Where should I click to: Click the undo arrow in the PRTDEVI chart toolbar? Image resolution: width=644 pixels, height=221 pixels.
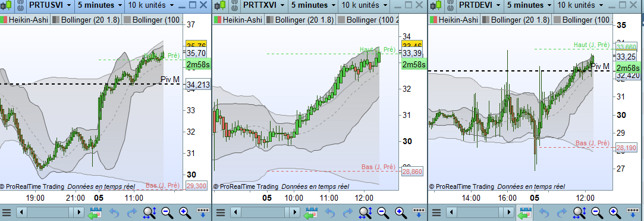(x=544, y=213)
